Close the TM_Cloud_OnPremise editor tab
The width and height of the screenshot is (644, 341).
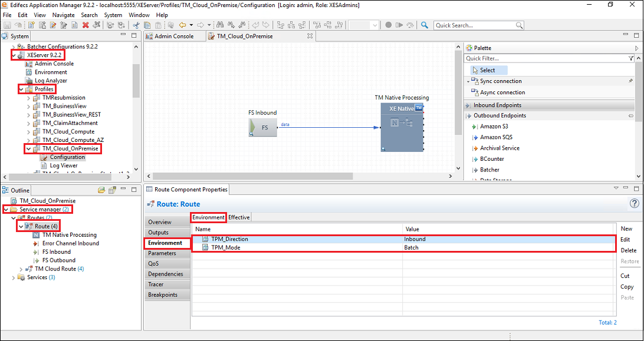(310, 36)
